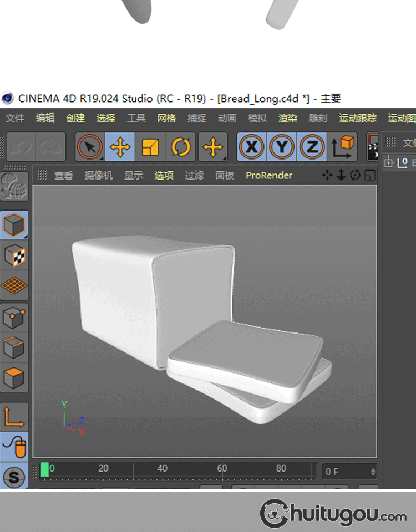
Task: Open the 网格 menu in menu bar
Action: [x=166, y=118]
